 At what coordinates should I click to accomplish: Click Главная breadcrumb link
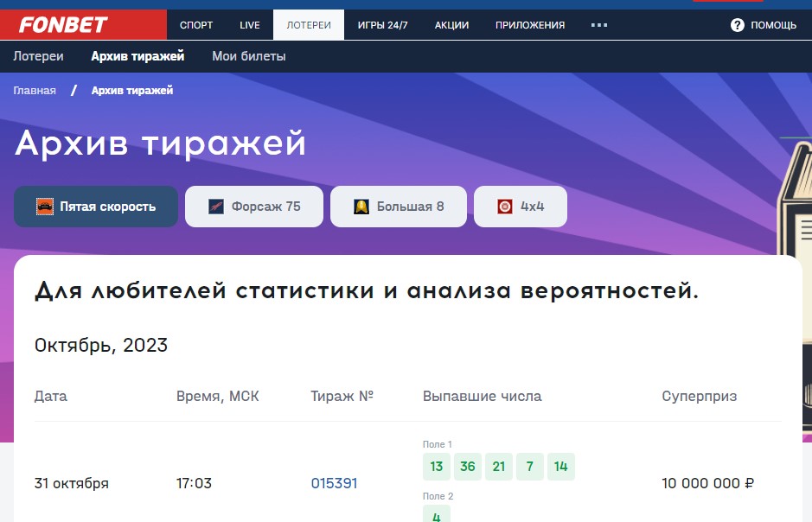[35, 91]
